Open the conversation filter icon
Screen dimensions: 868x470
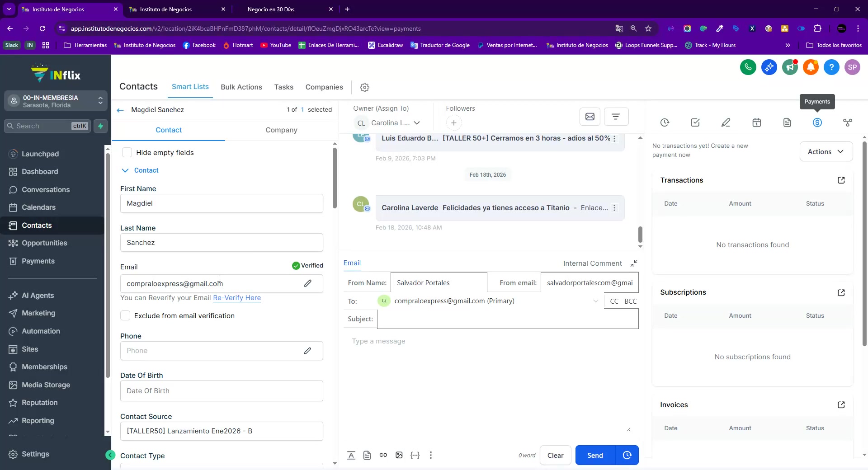pyautogui.click(x=616, y=117)
